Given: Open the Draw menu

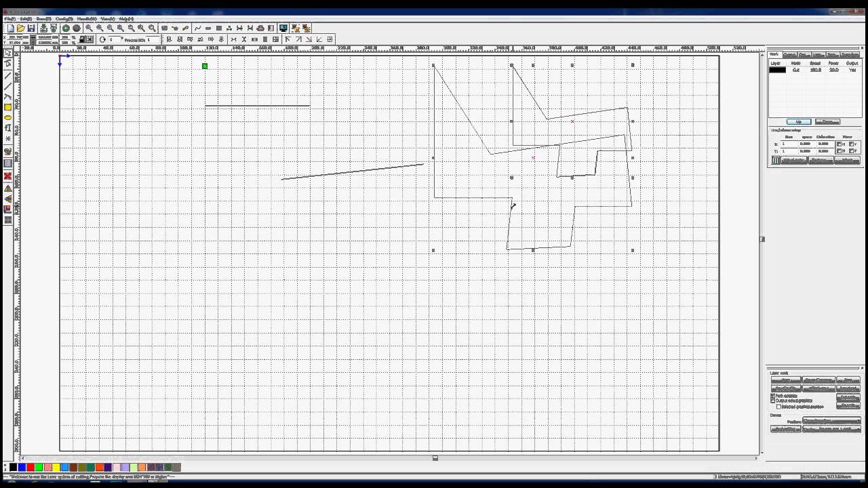Looking at the screenshot, I should (x=43, y=18).
